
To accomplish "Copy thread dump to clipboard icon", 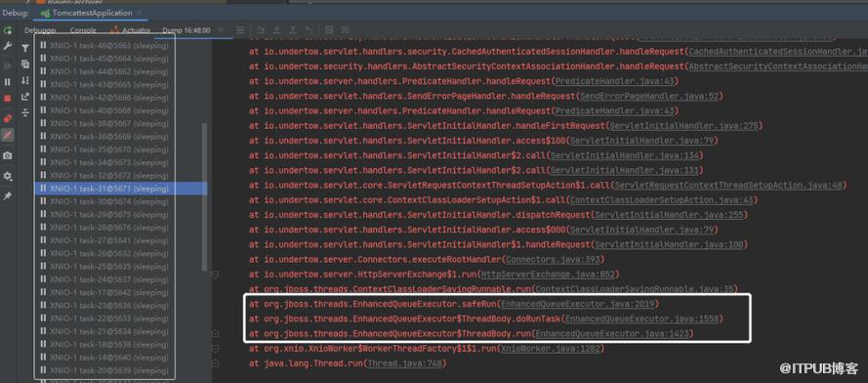I will [25, 64].
